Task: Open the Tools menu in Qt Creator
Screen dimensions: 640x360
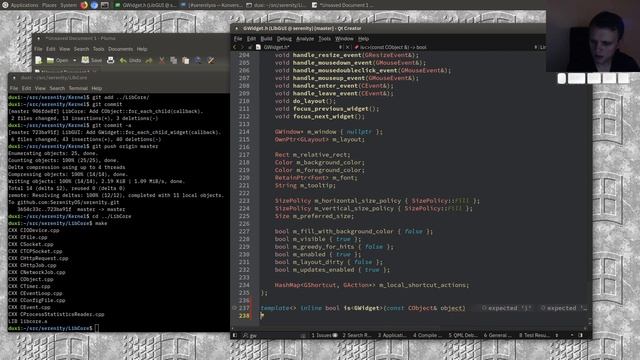Action: tap(324, 39)
